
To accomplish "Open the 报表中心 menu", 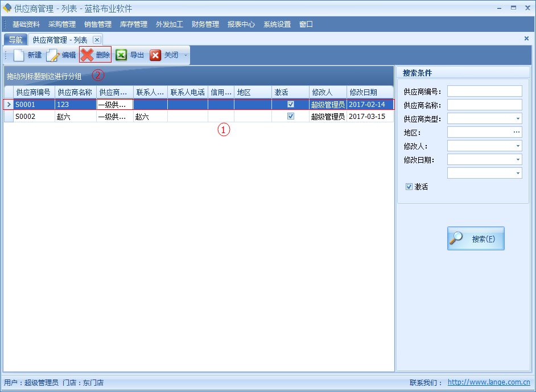I will click(241, 24).
